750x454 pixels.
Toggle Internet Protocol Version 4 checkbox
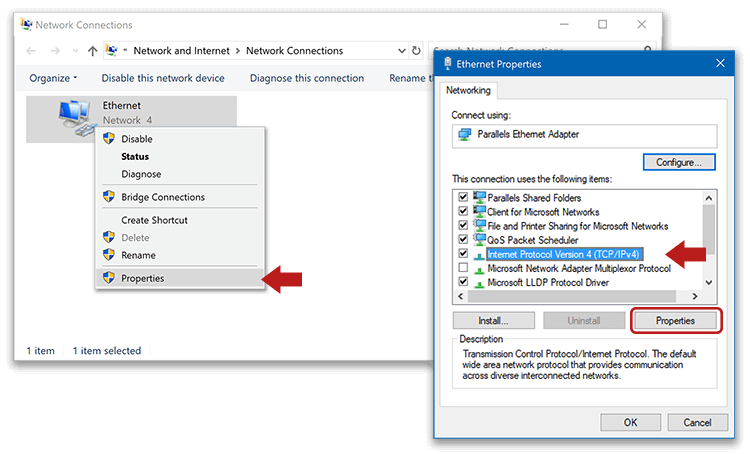coord(463,254)
